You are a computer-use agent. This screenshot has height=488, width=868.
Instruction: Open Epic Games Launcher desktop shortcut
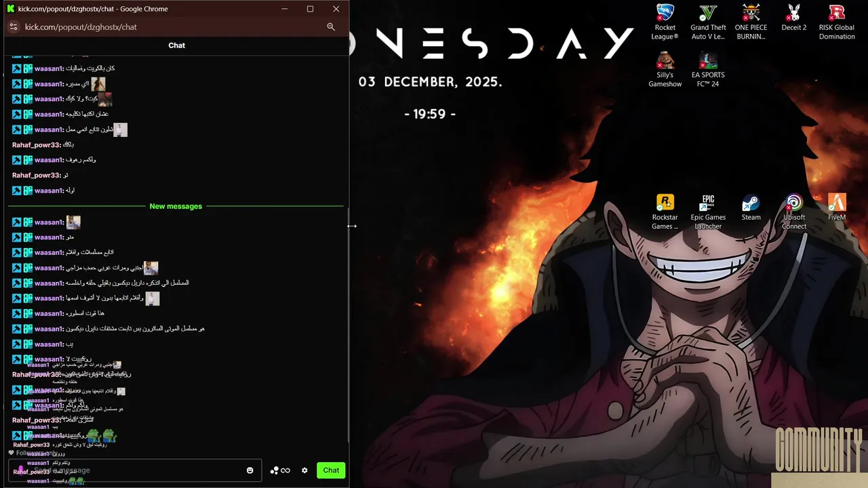click(x=708, y=212)
